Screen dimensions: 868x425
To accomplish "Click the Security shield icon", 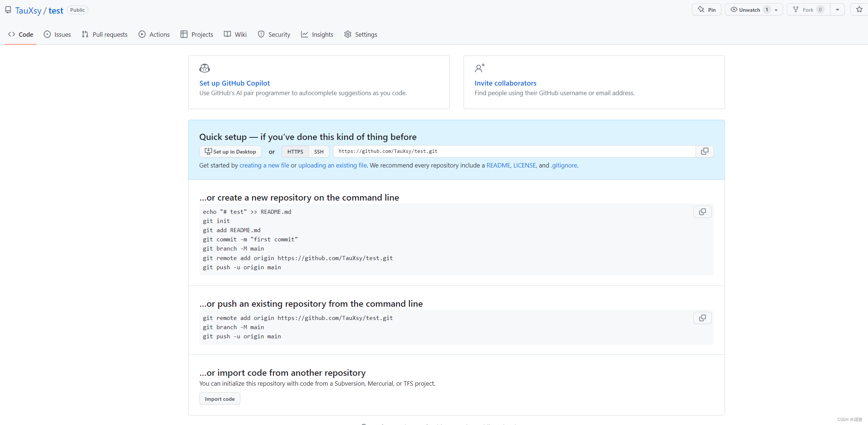I will tap(261, 34).
